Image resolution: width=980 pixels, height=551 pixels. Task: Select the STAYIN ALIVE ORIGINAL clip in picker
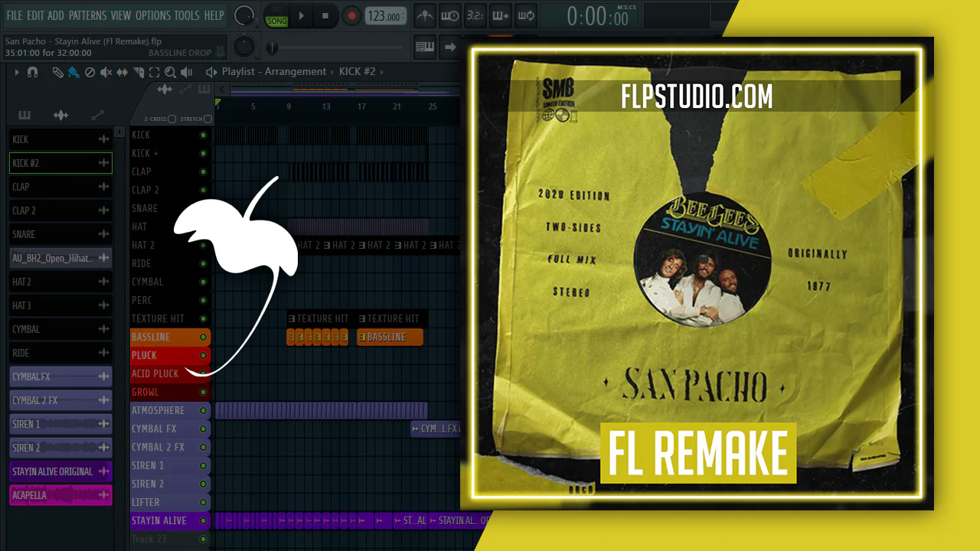[x=61, y=471]
